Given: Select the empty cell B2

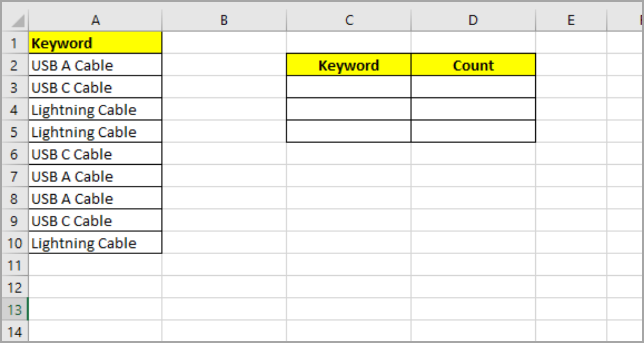Looking at the screenshot, I should click(223, 65).
